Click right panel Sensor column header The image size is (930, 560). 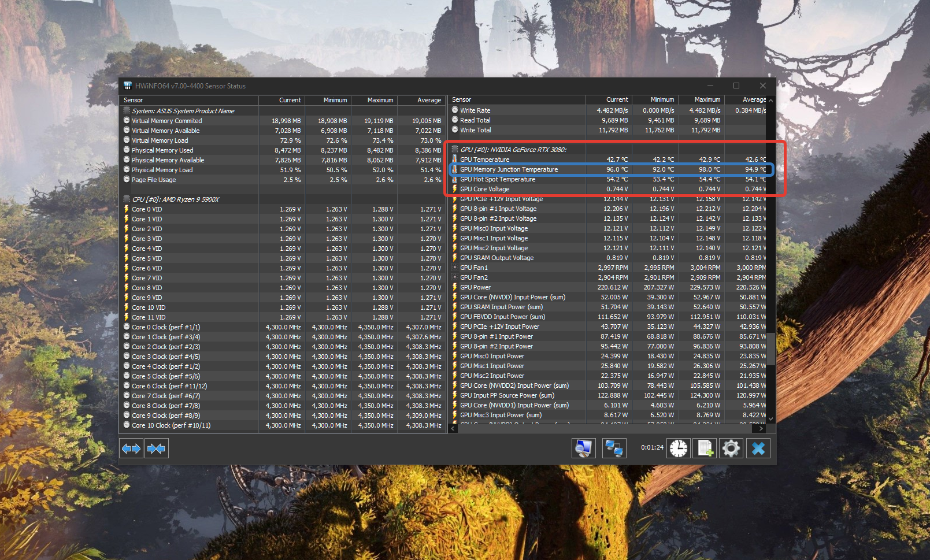click(517, 99)
